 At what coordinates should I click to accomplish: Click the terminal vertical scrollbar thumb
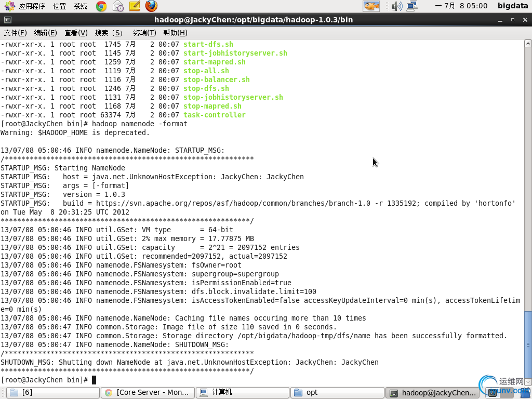528,345
